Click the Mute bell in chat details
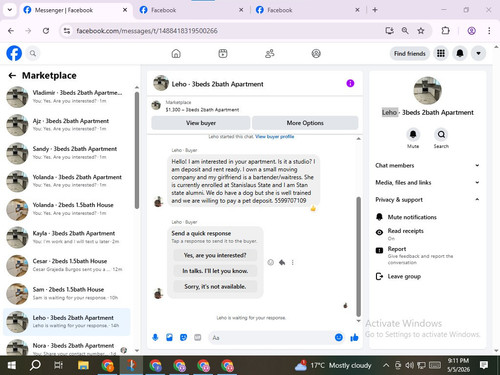 point(413,134)
